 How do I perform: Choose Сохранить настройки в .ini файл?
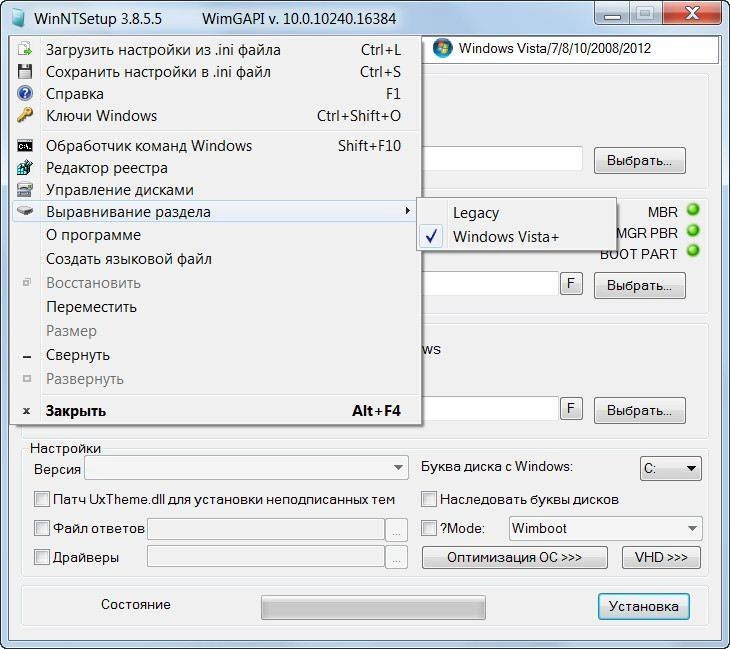point(216,72)
